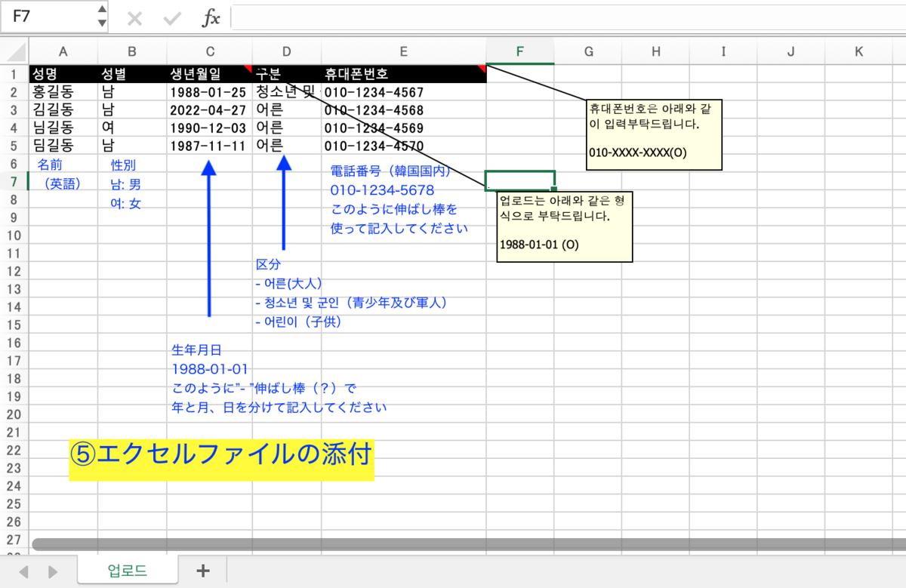Select the 업로드 sheet tab

point(128,571)
